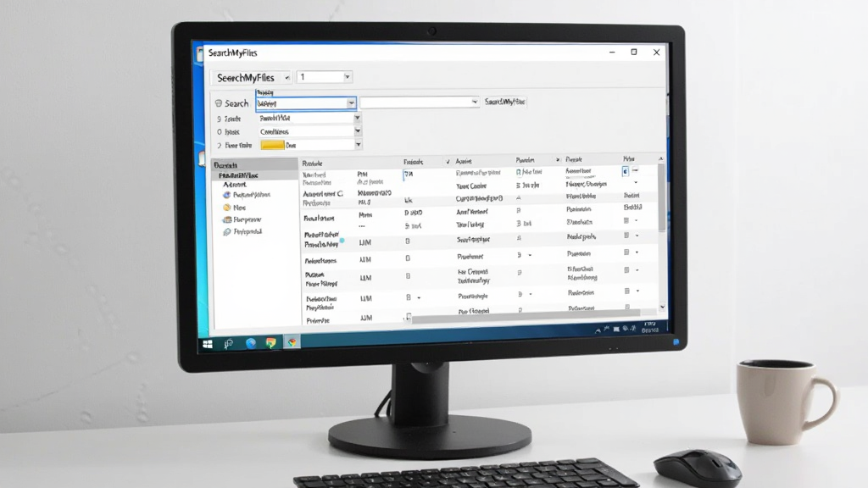868x488 pixels.
Task: Select the highlighted bold item in the left tree
Action: 254,175
